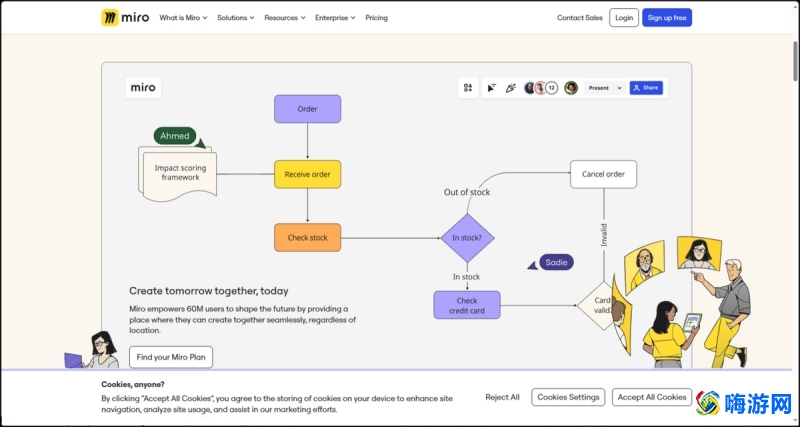Select the Impact scoring framework document shape
This screenshot has height=427, width=800.
coord(178,173)
